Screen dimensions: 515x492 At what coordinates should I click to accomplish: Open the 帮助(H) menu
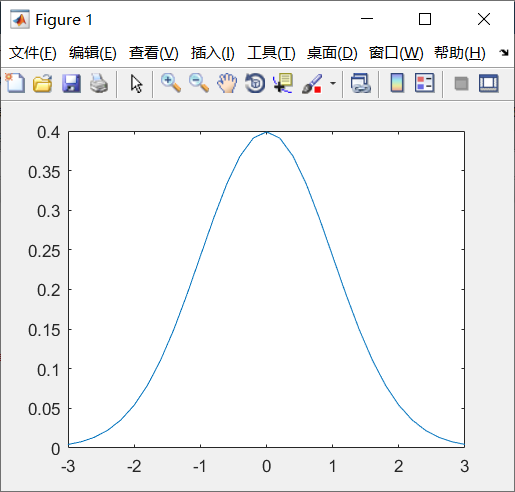pyautogui.click(x=460, y=53)
